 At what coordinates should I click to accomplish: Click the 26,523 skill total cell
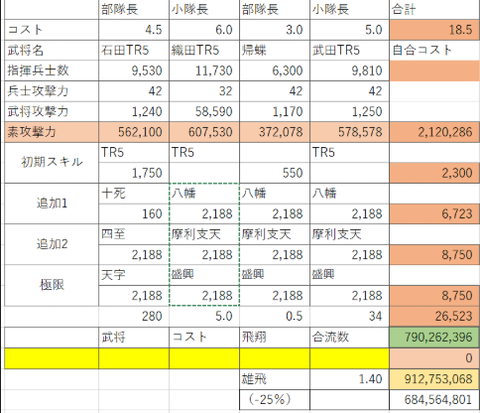[x=435, y=316]
